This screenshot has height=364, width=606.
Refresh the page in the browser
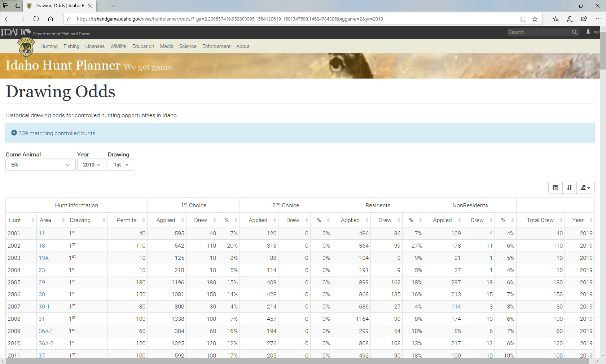(x=36, y=19)
